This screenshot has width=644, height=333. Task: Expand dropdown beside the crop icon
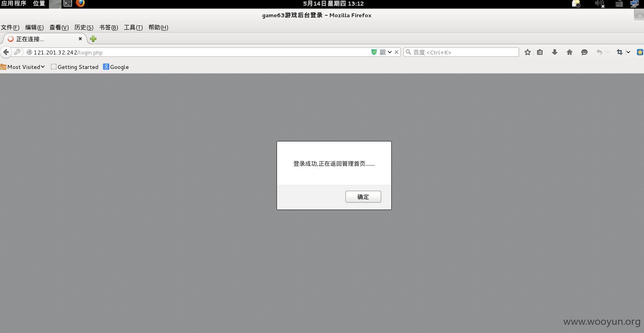[x=628, y=52]
